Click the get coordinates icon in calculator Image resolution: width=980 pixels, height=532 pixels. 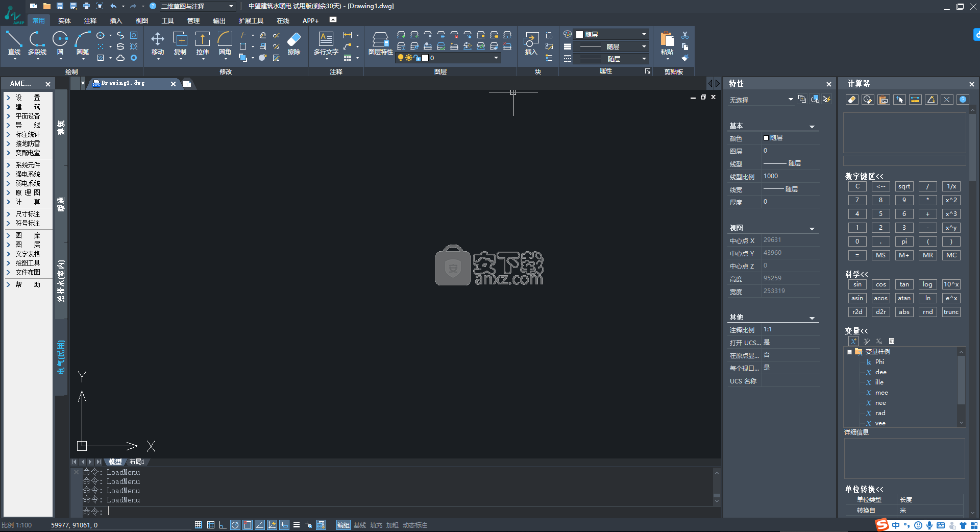[x=899, y=100]
